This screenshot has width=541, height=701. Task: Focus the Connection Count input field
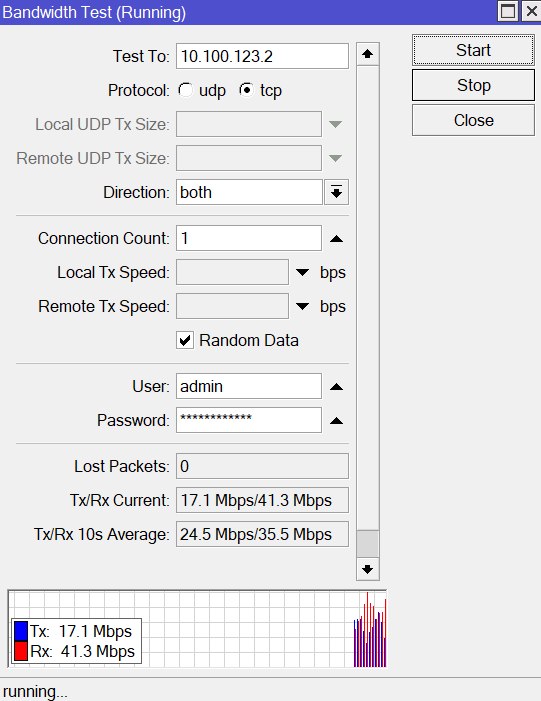(249, 238)
